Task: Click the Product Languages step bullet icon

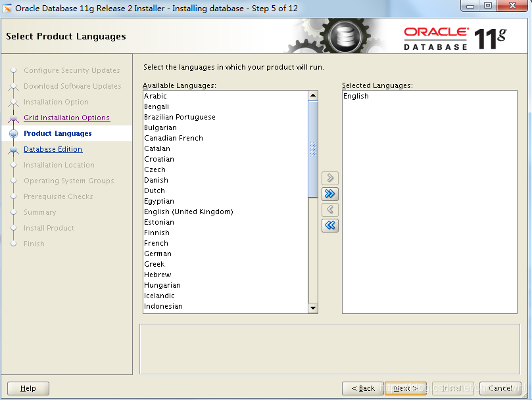Action: pos(13,134)
